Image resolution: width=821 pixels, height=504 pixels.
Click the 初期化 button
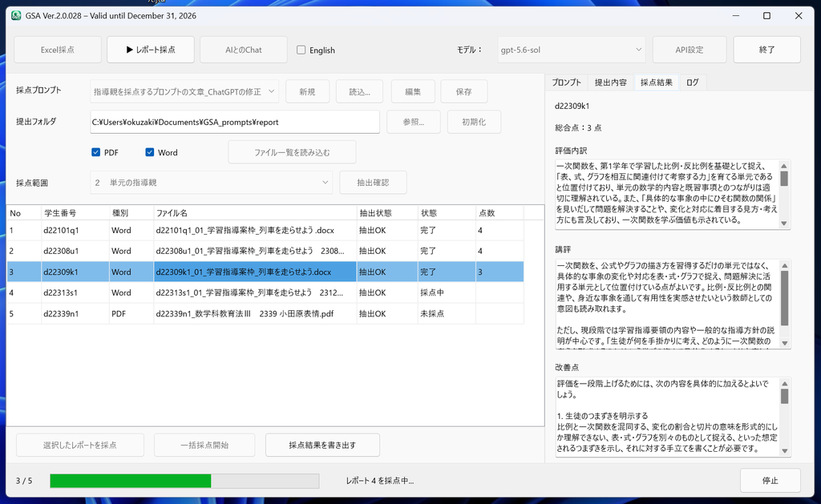(x=474, y=122)
